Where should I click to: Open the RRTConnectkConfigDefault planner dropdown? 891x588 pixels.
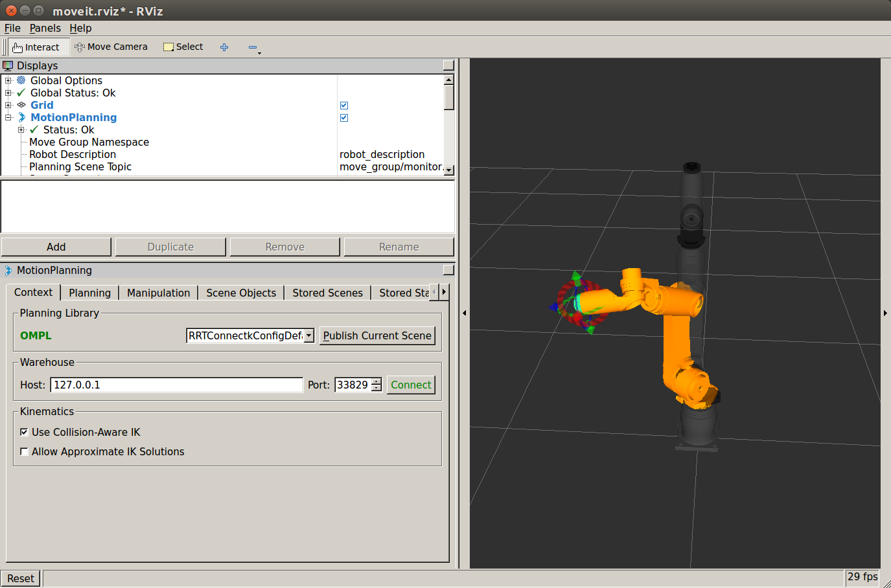click(250, 335)
